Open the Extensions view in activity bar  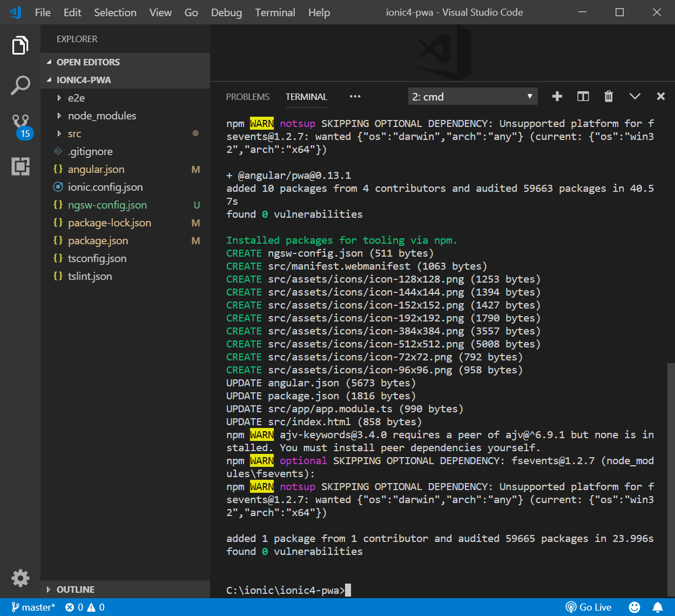click(20, 166)
